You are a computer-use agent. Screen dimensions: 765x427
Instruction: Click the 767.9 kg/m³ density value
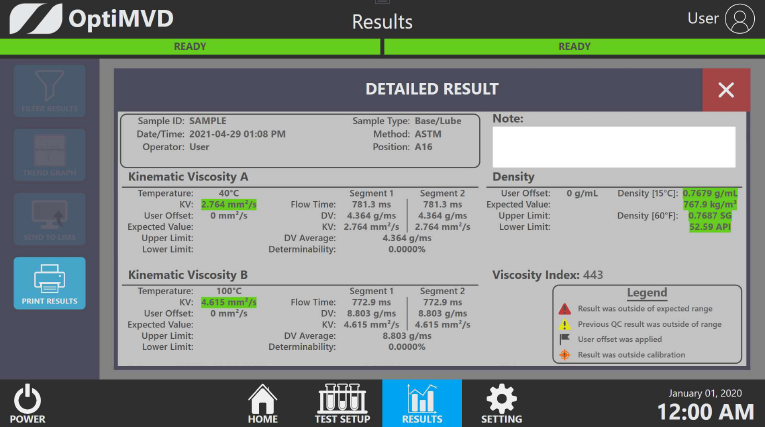pyautogui.click(x=710, y=204)
